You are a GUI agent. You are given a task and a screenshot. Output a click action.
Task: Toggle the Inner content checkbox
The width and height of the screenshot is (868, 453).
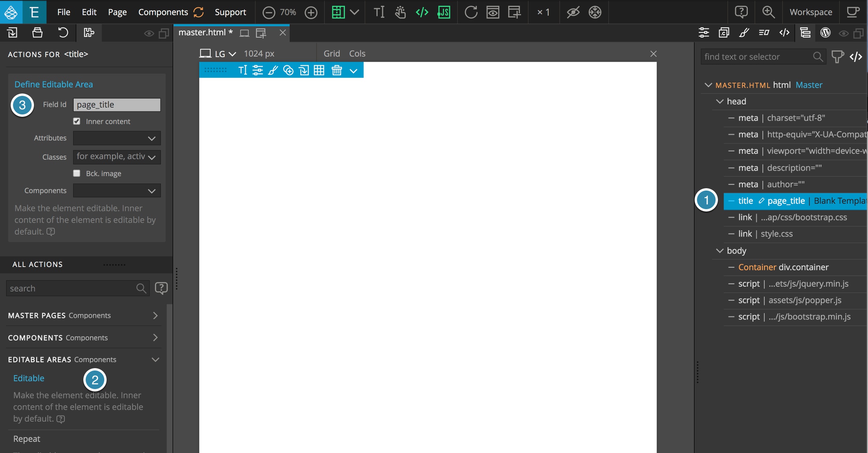coord(76,120)
